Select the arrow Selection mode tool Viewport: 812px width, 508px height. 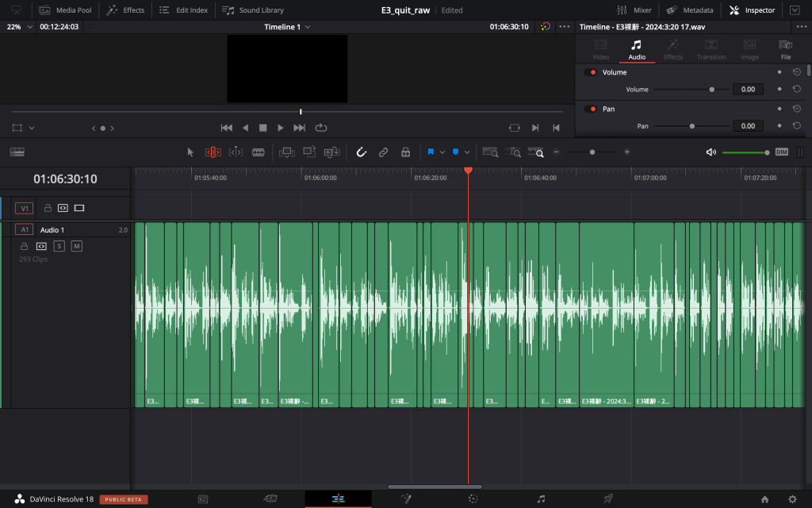[x=190, y=152]
